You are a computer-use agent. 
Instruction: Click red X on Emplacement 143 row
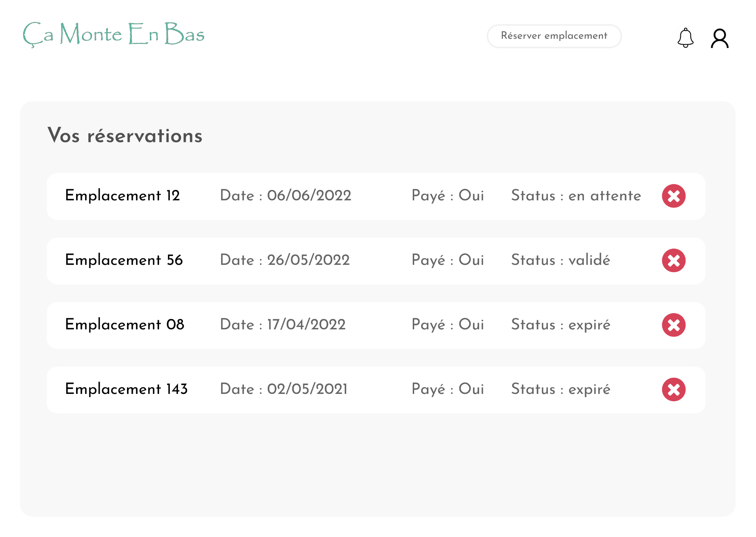point(673,389)
